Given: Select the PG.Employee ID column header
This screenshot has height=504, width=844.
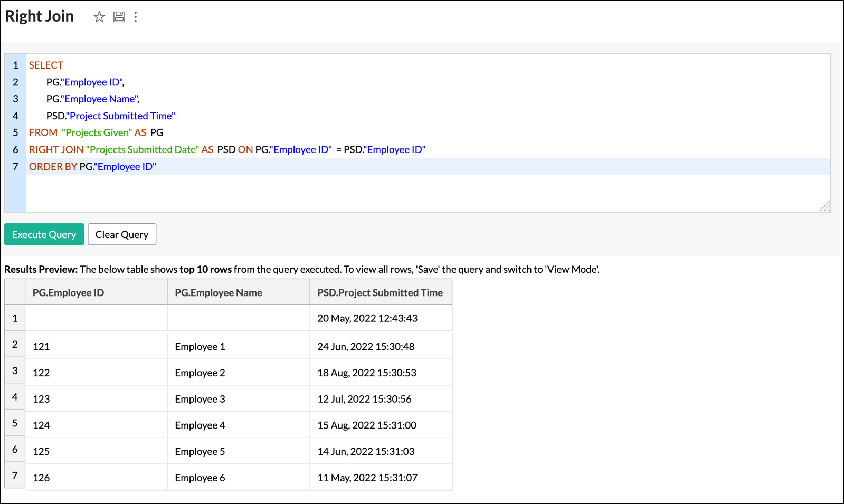Looking at the screenshot, I should [x=96, y=292].
